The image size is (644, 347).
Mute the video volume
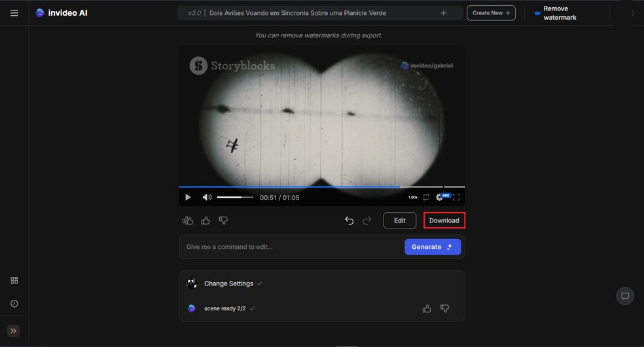click(207, 198)
